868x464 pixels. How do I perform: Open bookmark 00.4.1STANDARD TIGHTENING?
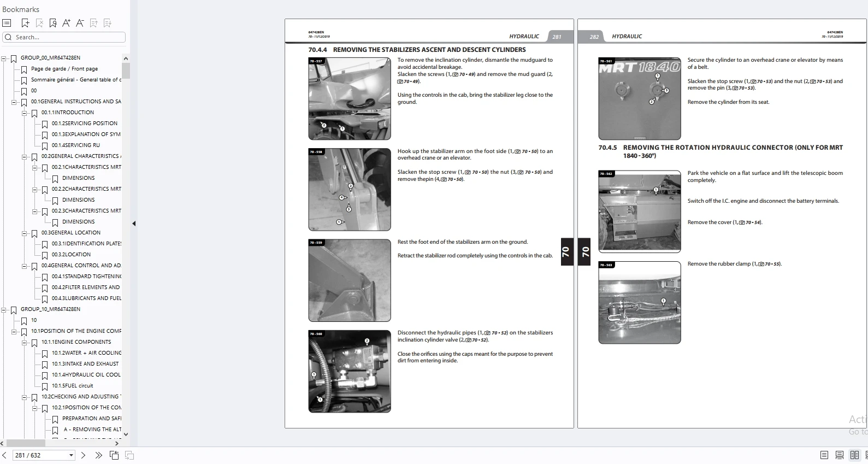tap(86, 277)
